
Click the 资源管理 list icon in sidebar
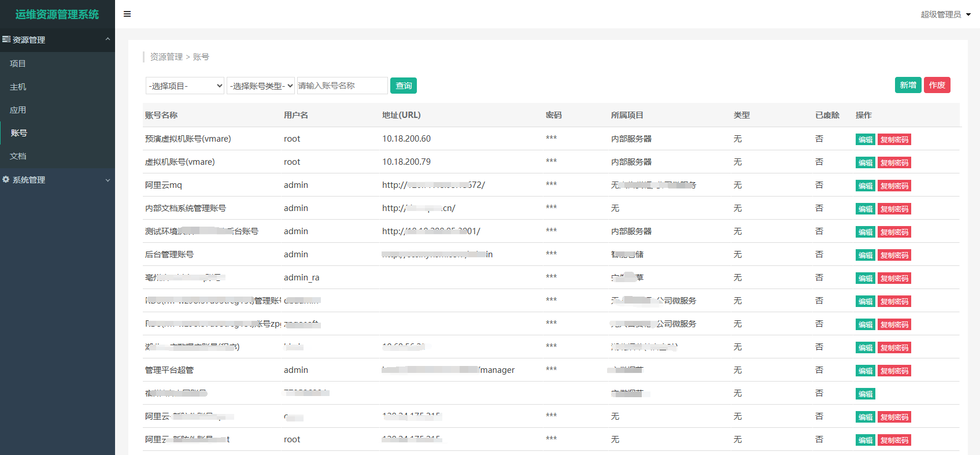[x=6, y=39]
